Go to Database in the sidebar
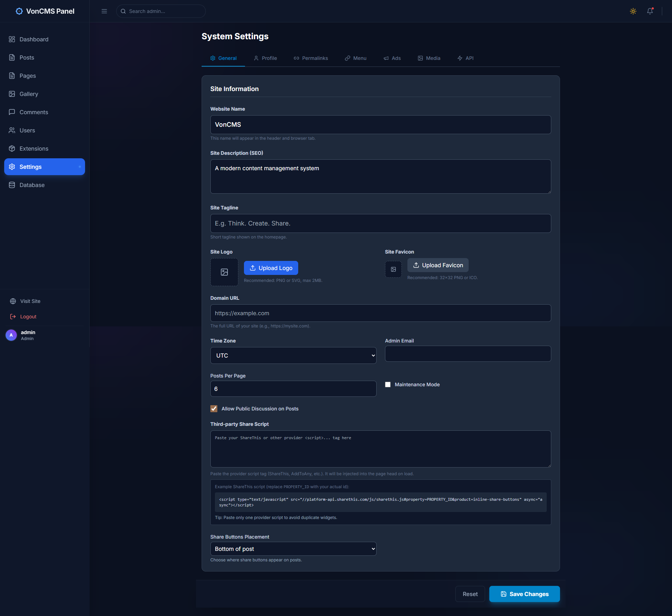Viewport: 672px width, 616px height. (x=44, y=185)
